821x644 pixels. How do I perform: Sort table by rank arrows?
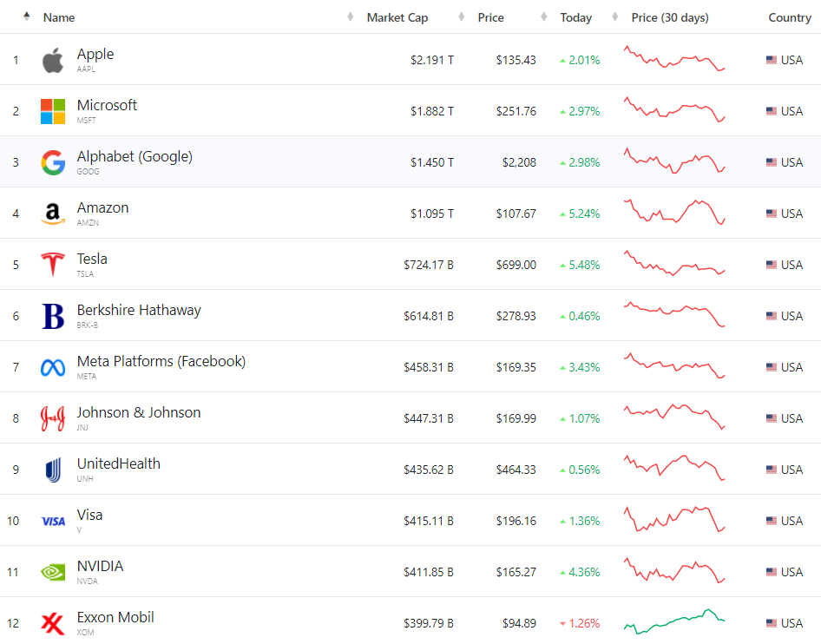tap(26, 16)
